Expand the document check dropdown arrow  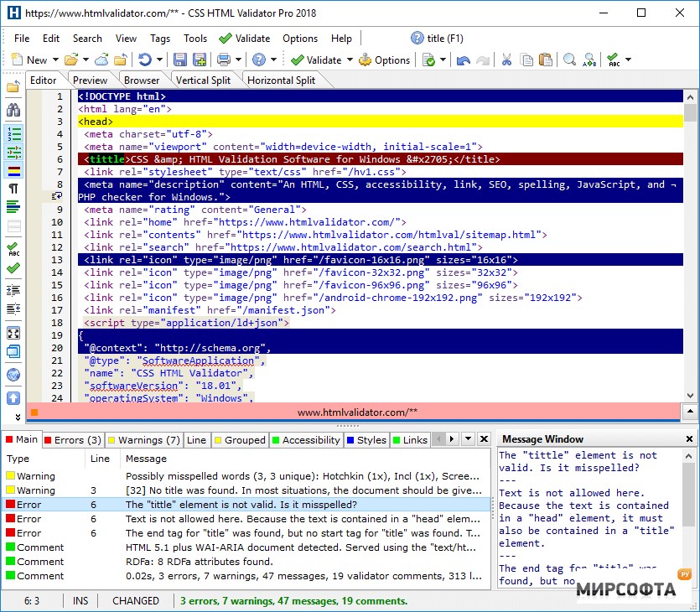click(443, 60)
